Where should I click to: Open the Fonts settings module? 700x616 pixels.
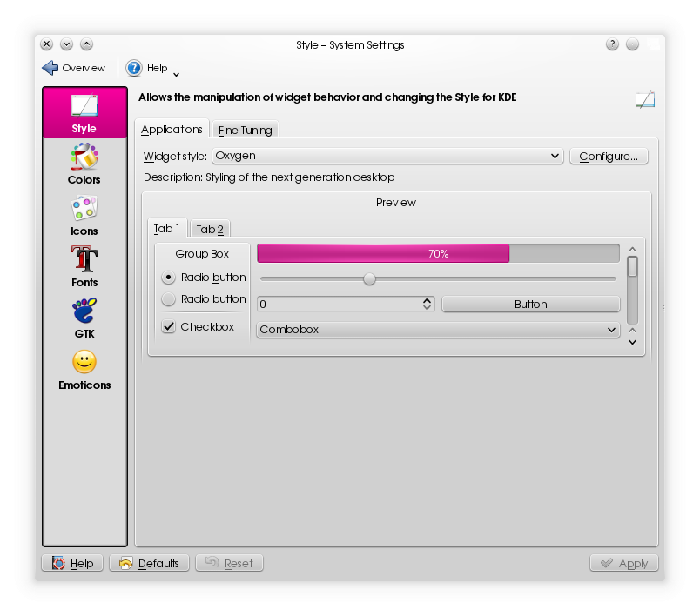point(84,267)
